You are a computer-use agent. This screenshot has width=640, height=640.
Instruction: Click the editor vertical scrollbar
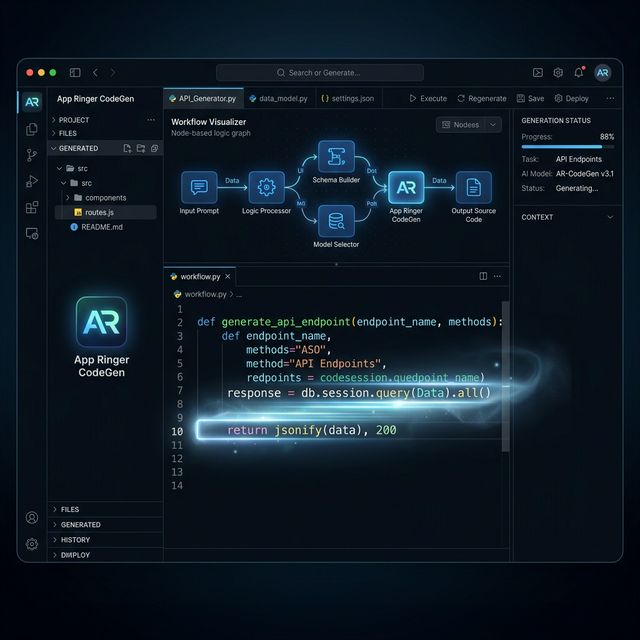click(505, 376)
